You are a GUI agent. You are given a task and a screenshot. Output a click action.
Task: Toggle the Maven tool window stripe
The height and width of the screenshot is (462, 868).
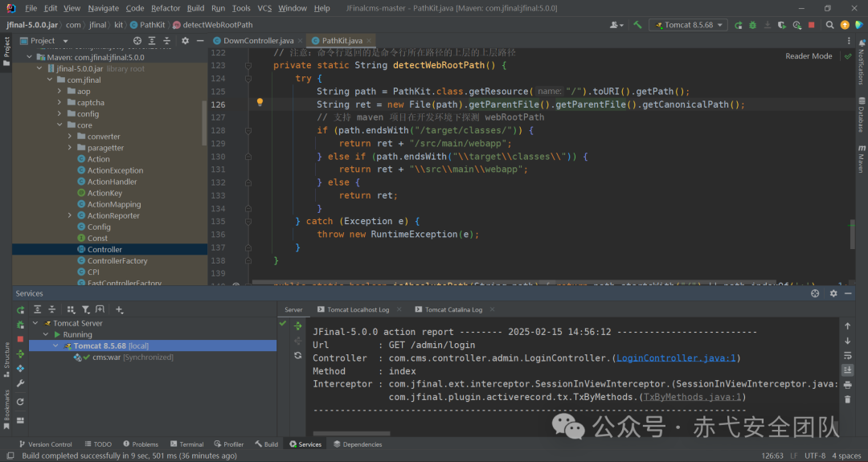pos(862,159)
